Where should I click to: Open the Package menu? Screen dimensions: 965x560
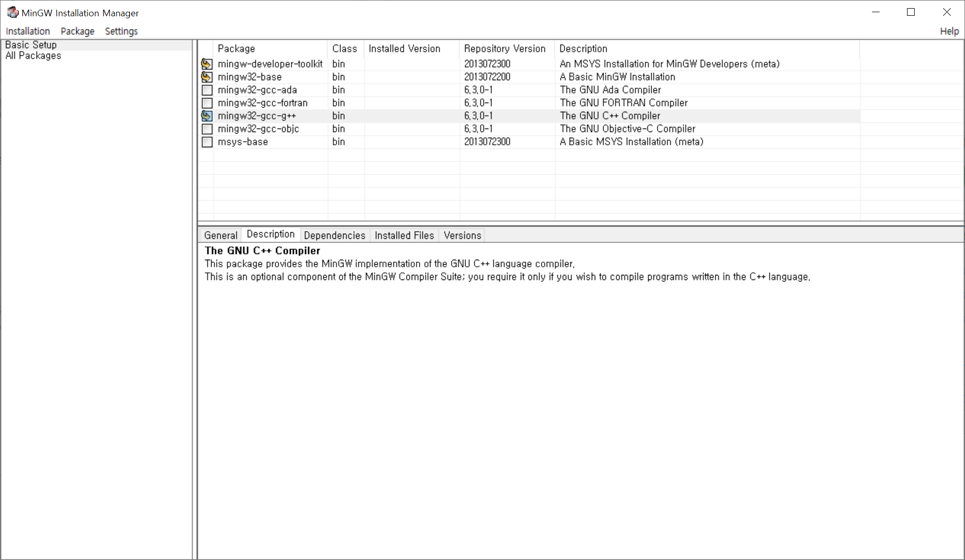point(77,31)
